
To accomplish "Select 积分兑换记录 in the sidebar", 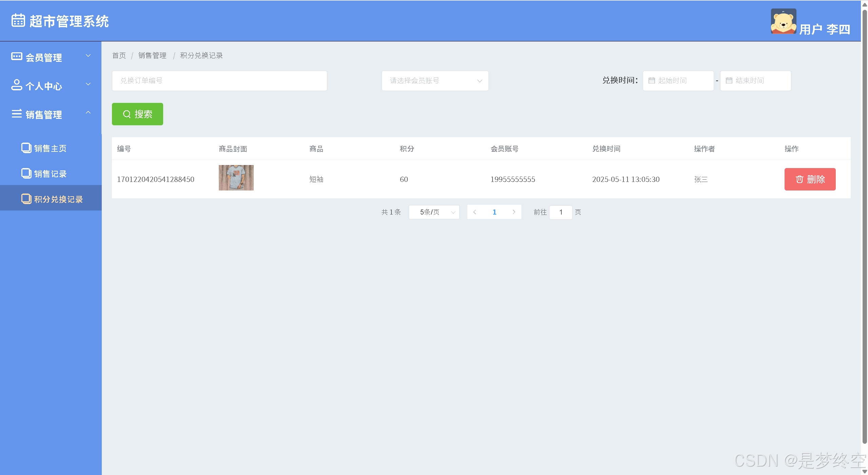I will tap(58, 199).
